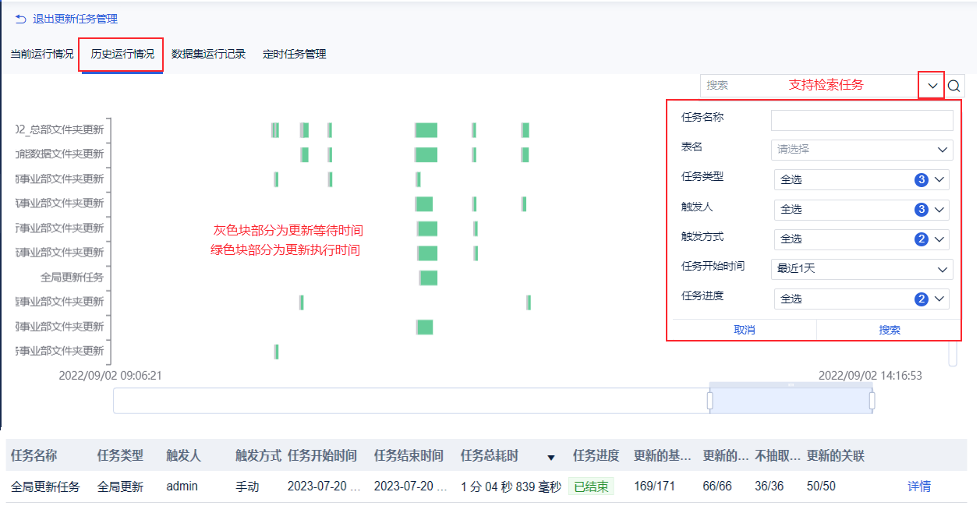Switch to 当前运行情况 tab
980x506 pixels.
[x=42, y=55]
